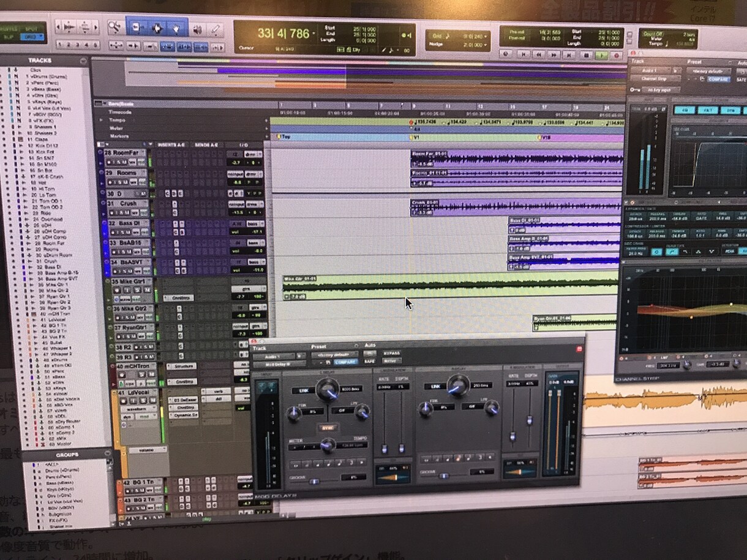Open LdVocal waveform view selector
Viewport: 747px width, 560px height.
(140, 409)
